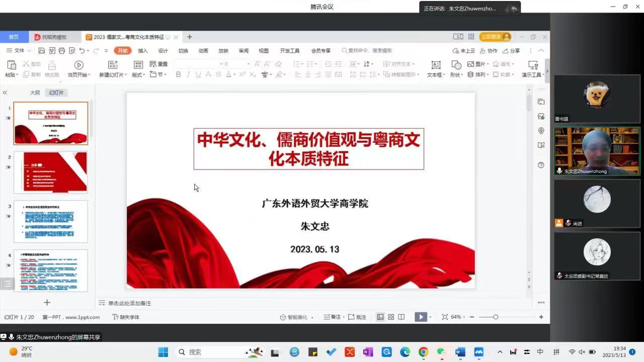Collapse the slide panel with double chevron
The image size is (644, 362).
click(x=5, y=93)
